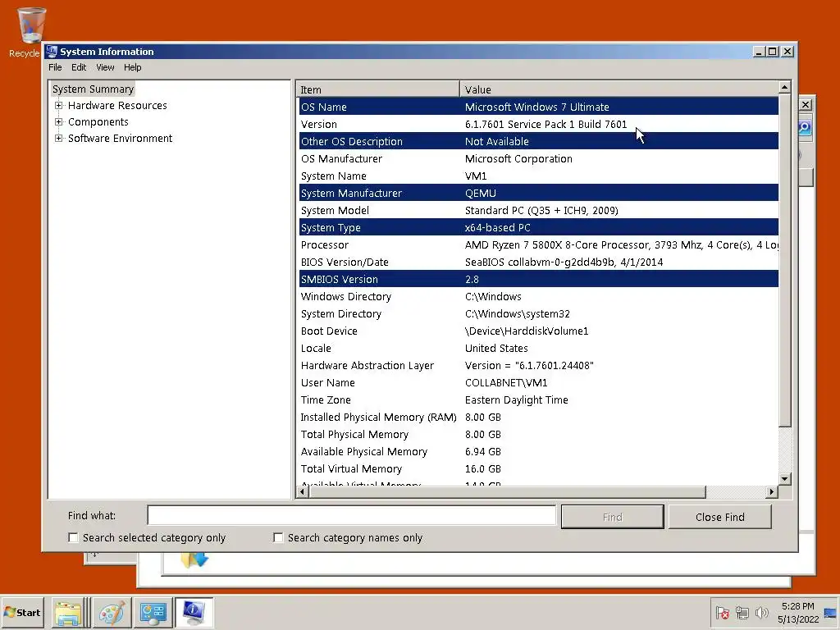Select Available Physical Memory row
This screenshot has height=630, width=840.
(x=538, y=452)
